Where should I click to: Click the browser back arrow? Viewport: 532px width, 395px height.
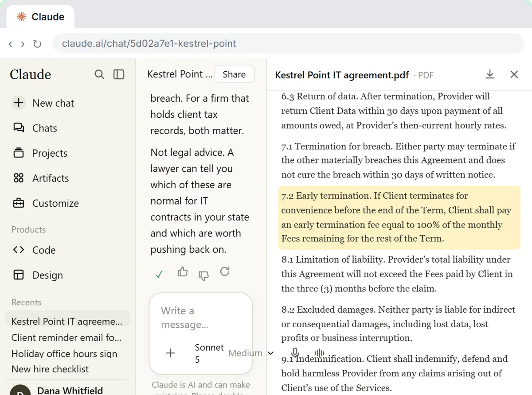[11, 44]
